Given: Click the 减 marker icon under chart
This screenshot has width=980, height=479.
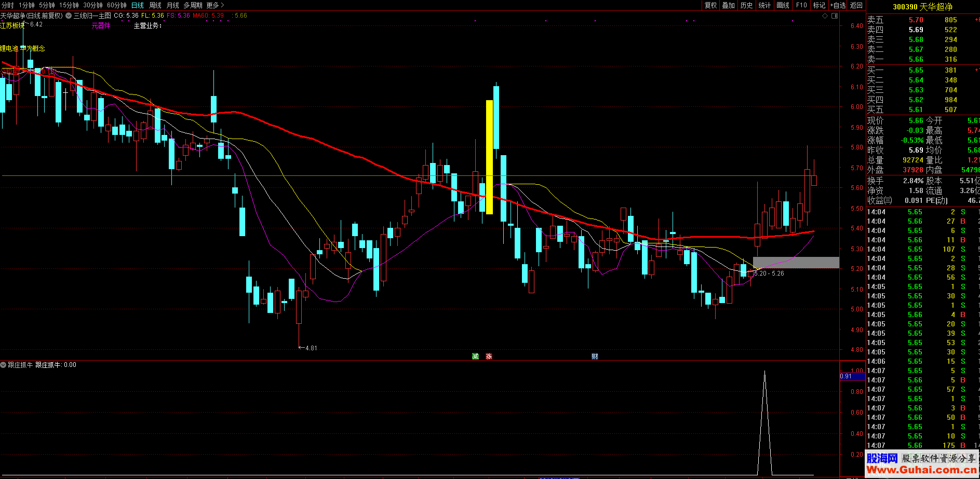Looking at the screenshot, I should [475, 356].
